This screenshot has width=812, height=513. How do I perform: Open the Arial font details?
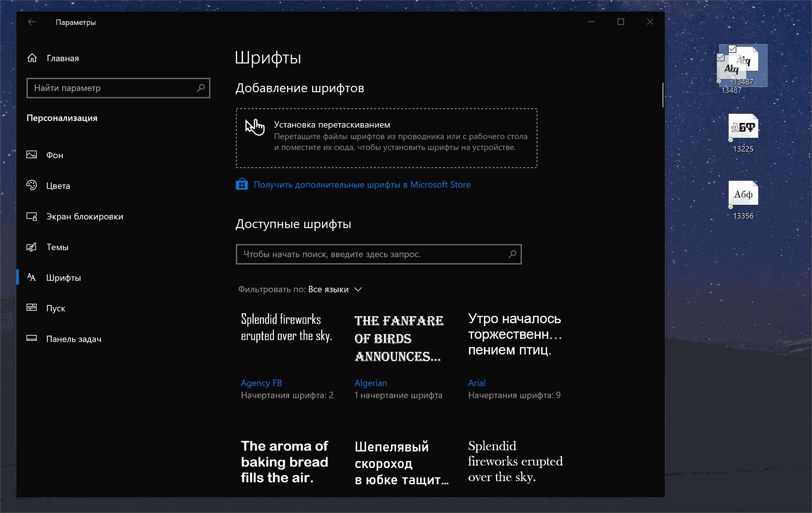(x=477, y=383)
